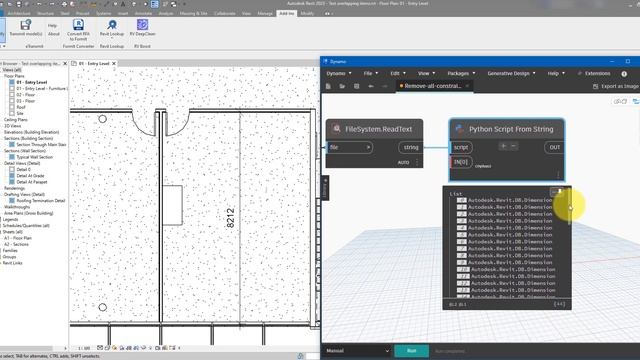
Task: Select Roofing Termination Detail view
Action: (40, 201)
